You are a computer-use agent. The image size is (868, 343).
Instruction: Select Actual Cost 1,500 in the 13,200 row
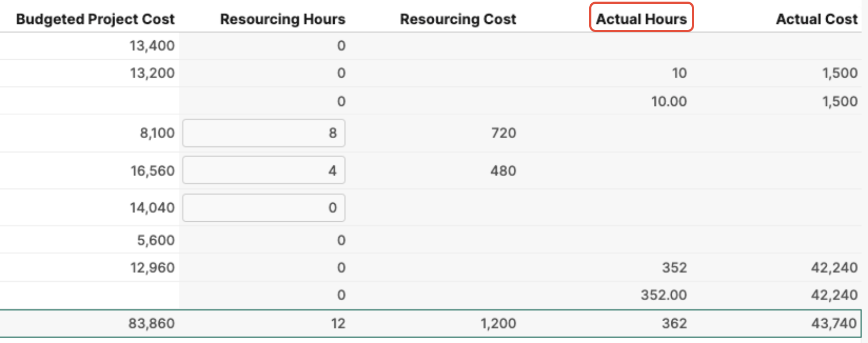(840, 73)
